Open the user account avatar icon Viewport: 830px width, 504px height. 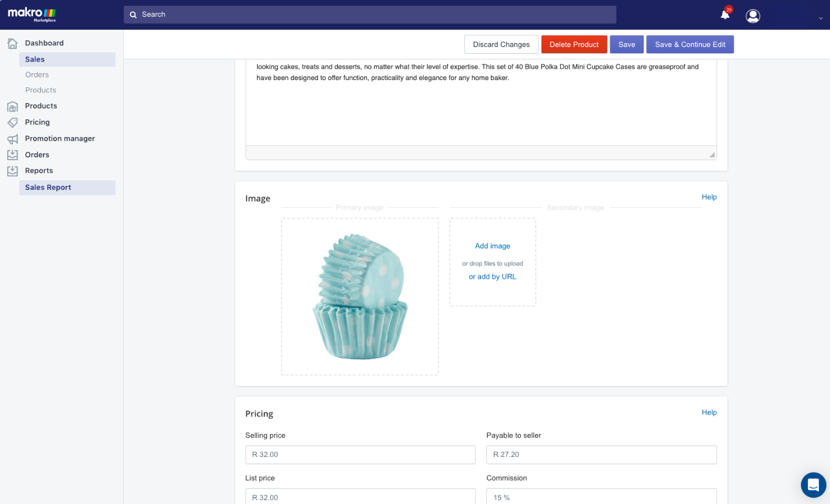(753, 16)
